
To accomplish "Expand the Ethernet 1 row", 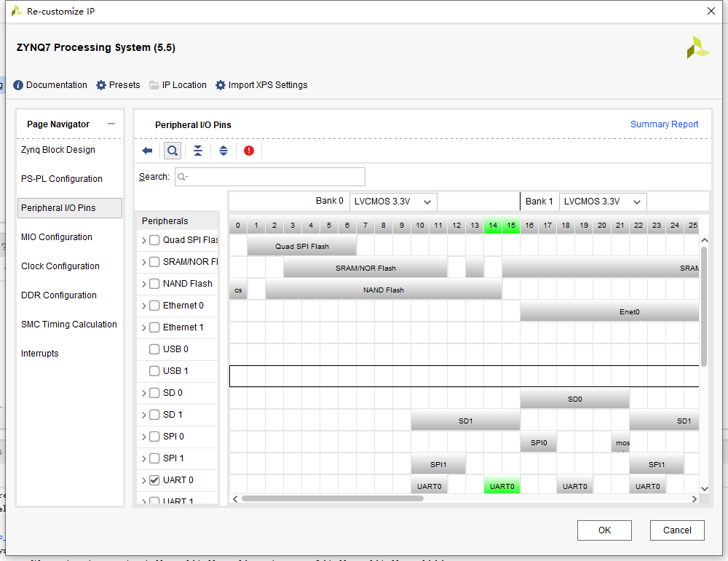I will [x=144, y=327].
